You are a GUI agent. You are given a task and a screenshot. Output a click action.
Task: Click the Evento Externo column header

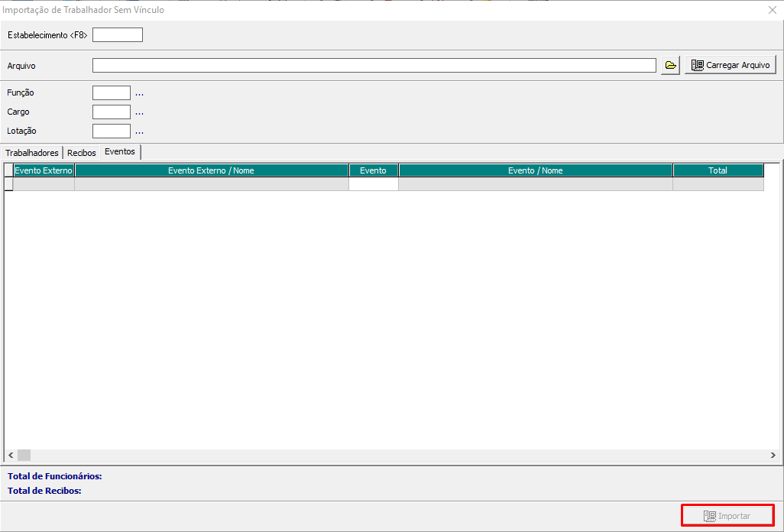coord(44,170)
